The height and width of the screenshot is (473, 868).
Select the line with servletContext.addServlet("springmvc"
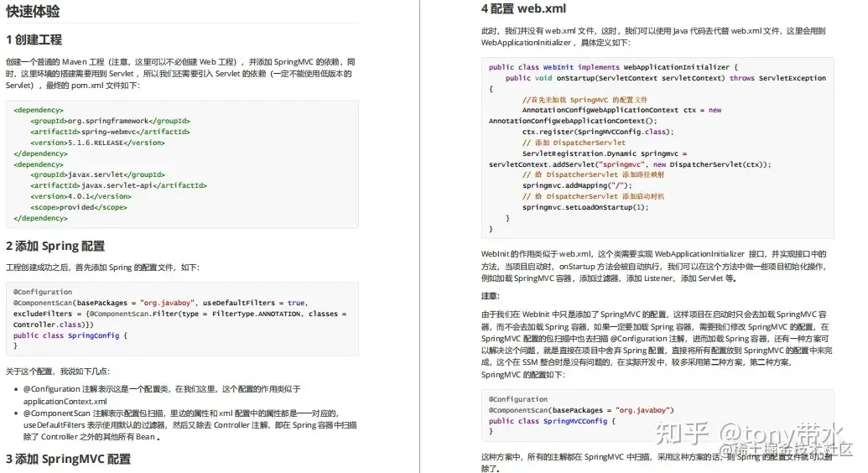pyautogui.click(x=630, y=164)
